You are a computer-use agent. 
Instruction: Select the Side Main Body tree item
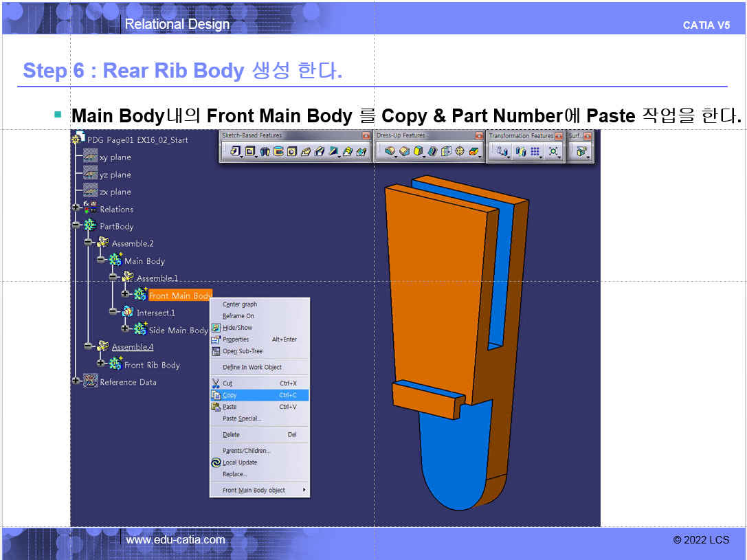177,331
